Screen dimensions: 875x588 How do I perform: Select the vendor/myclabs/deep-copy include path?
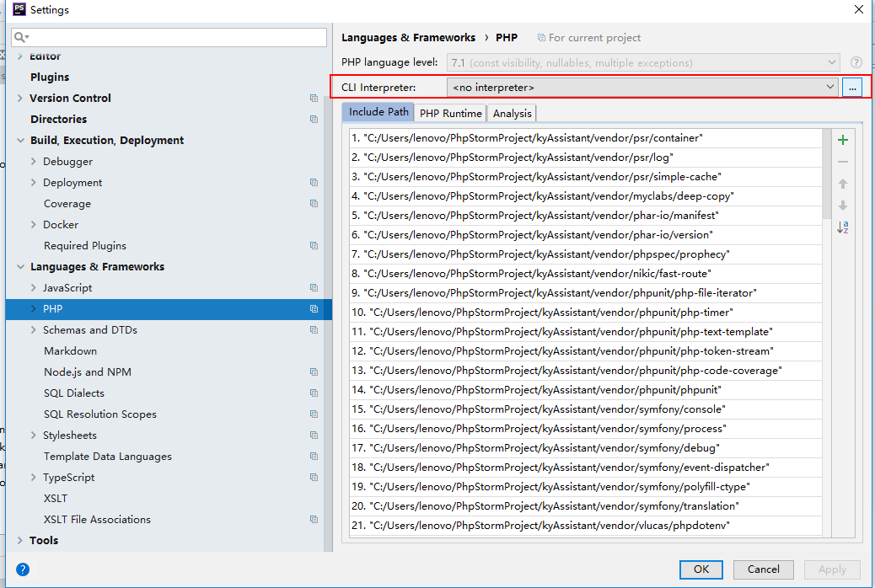point(586,195)
